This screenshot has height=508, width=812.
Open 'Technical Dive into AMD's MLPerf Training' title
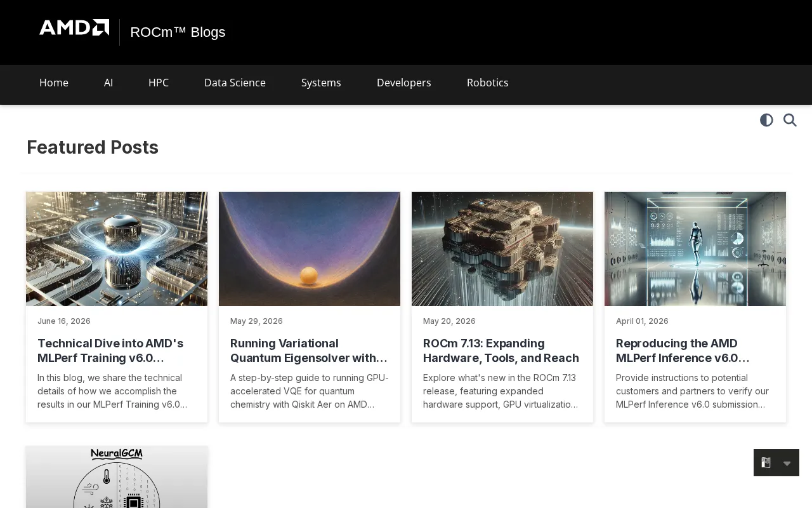(x=110, y=351)
